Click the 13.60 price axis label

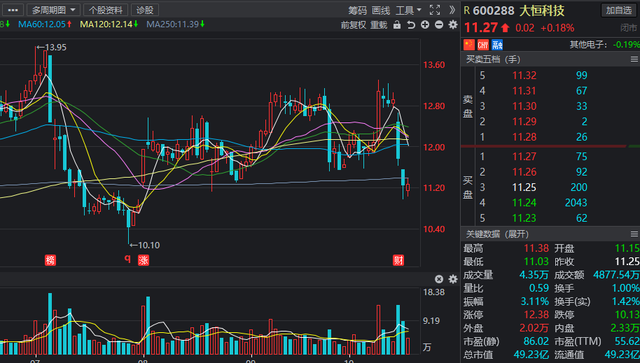pyautogui.click(x=434, y=65)
